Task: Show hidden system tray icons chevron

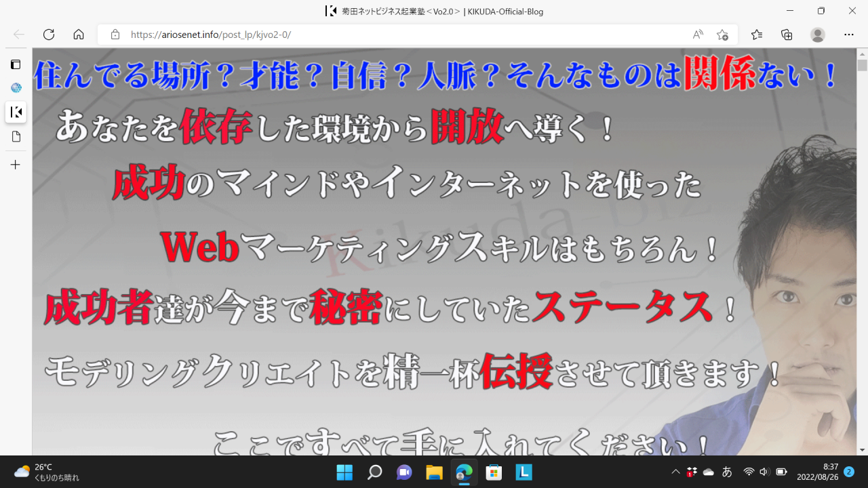Action: tap(675, 472)
